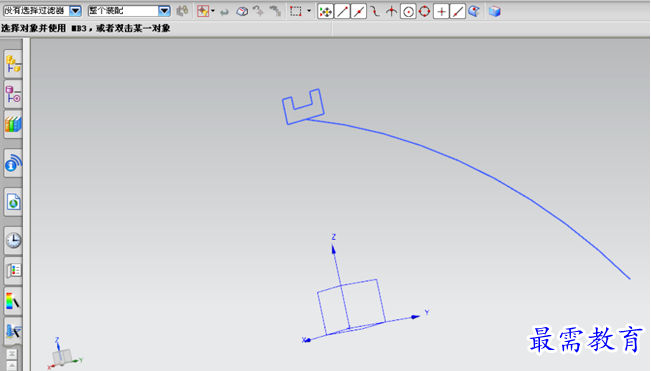Open the rectangle selection method arrow
This screenshot has width=651, height=371.
coord(309,11)
